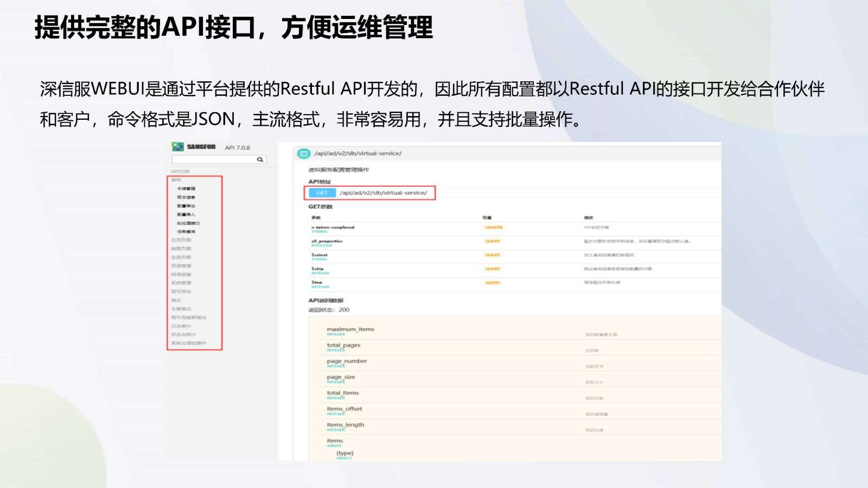Click the blue GET method button
This screenshot has width=868, height=488.
tap(322, 192)
